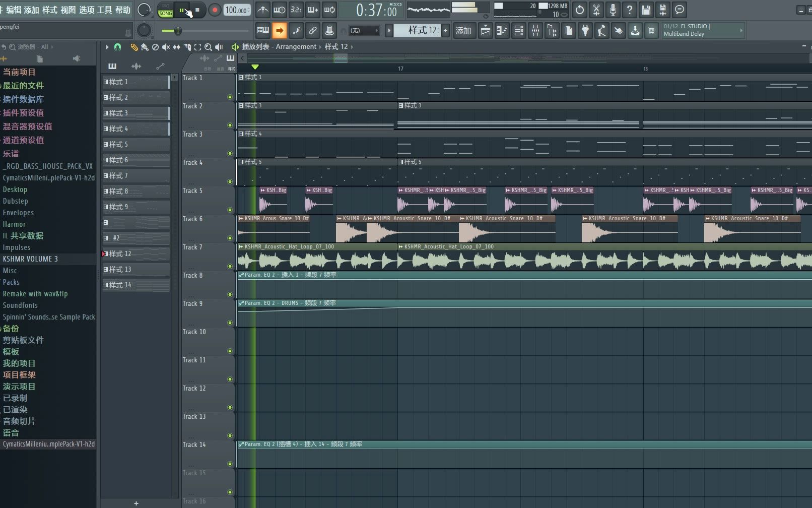This screenshot has width=812, height=508.
Task: Select the slice tool in playlist toolbar
Action: [x=187, y=47]
